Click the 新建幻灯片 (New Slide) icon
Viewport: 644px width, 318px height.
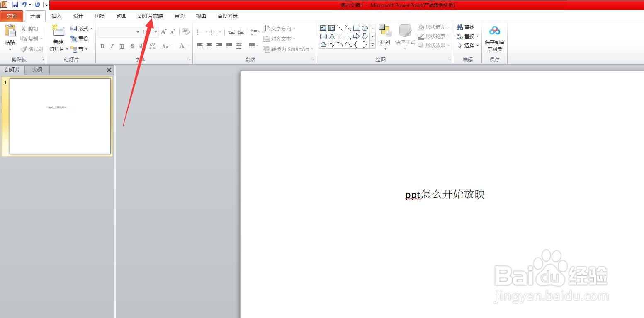[x=58, y=31]
